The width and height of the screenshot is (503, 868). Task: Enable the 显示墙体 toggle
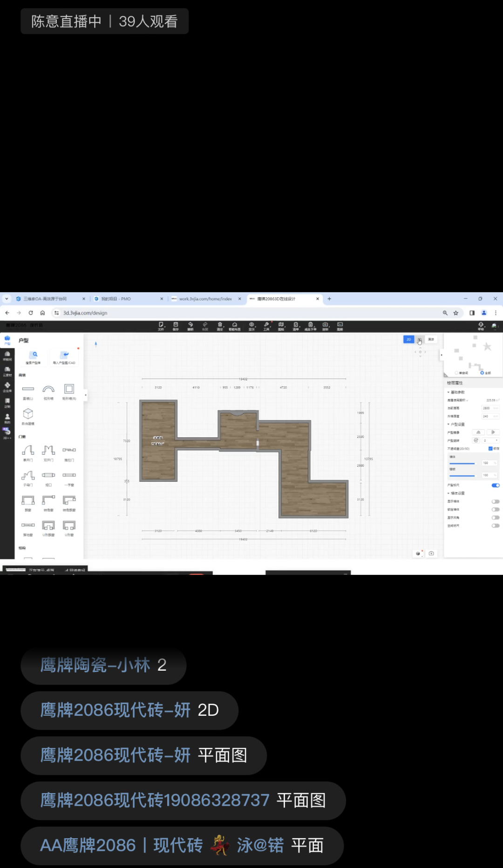[496, 502]
